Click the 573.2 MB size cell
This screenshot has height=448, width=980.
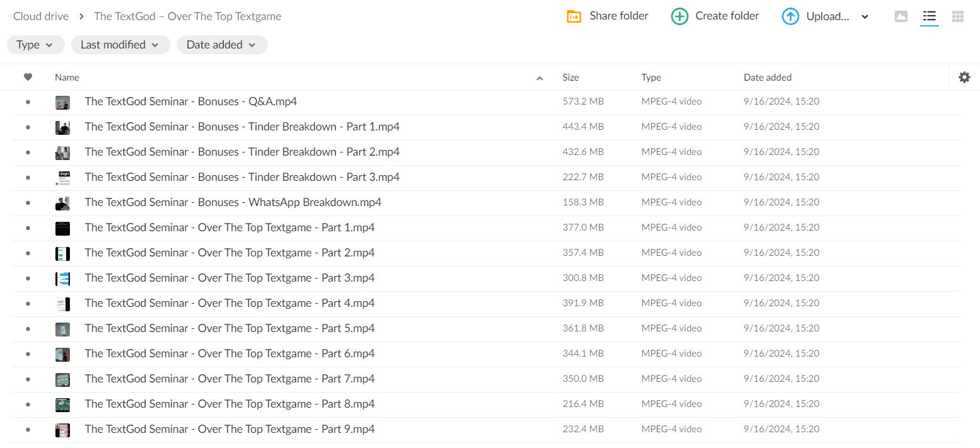pyautogui.click(x=583, y=101)
